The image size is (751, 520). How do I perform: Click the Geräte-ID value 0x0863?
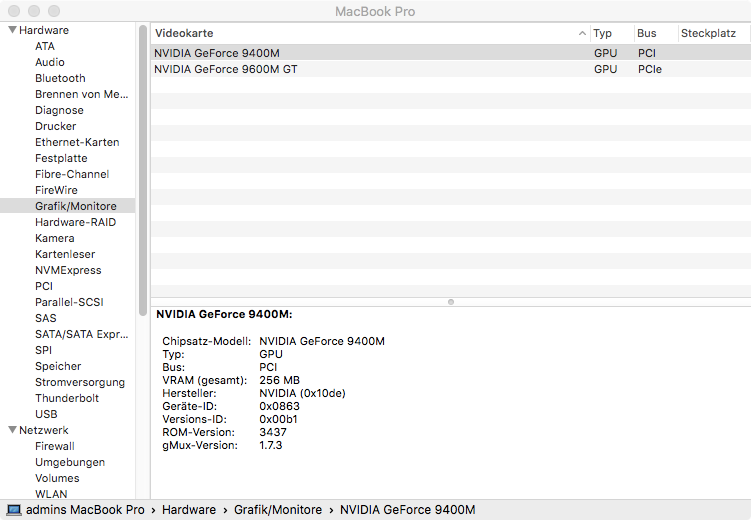(x=279, y=406)
